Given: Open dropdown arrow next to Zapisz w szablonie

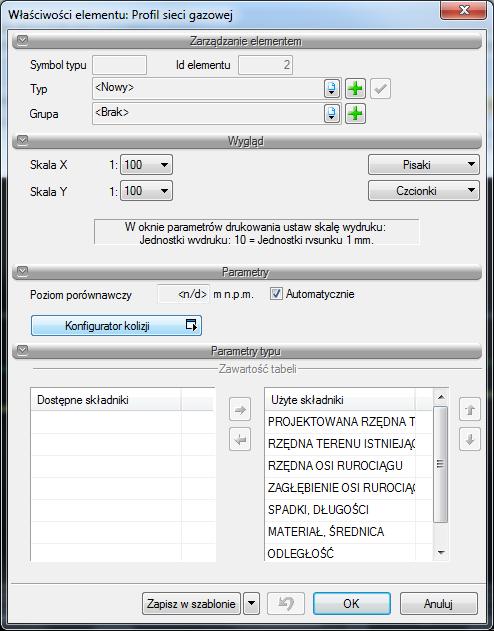Looking at the screenshot, I should tap(251, 603).
